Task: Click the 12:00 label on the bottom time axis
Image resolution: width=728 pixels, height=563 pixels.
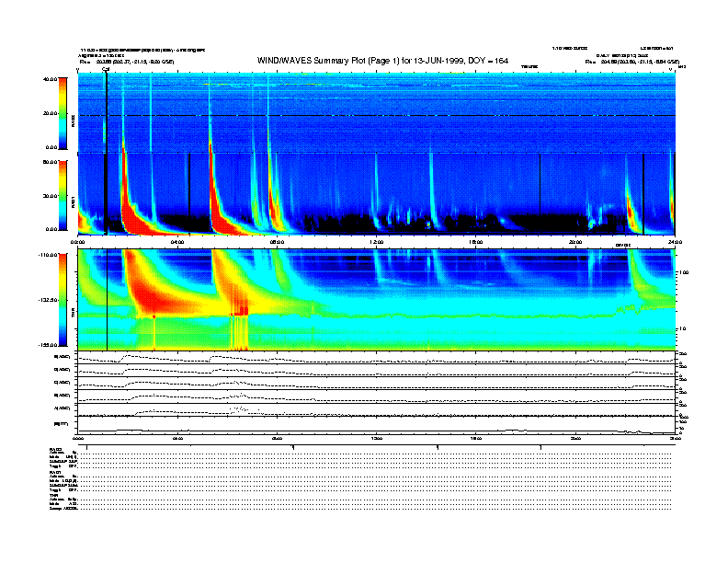Action: click(x=376, y=438)
